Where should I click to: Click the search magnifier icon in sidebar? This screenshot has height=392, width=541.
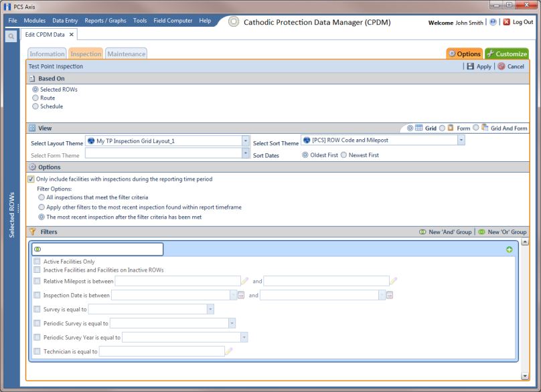(x=11, y=36)
